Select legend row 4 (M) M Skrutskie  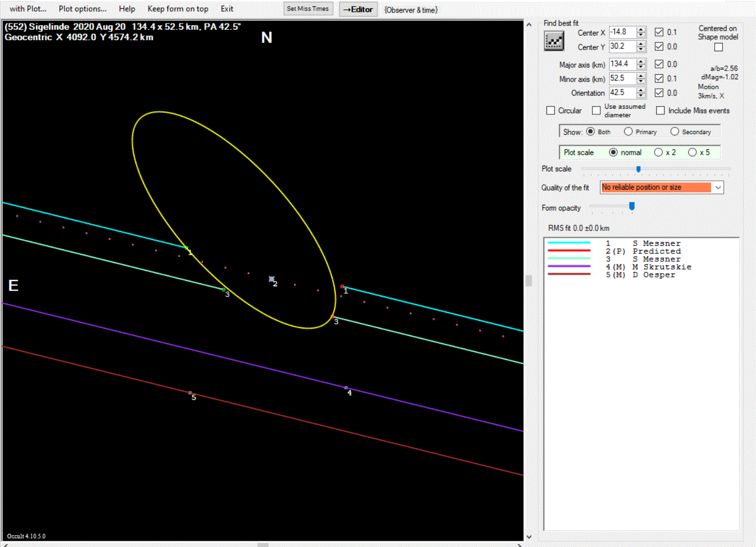620,267
